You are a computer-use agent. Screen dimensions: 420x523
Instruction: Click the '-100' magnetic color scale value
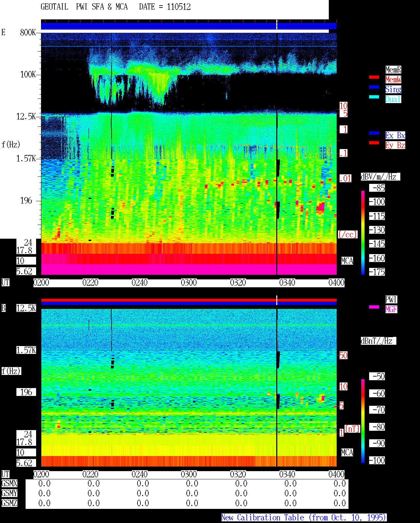tap(377, 460)
